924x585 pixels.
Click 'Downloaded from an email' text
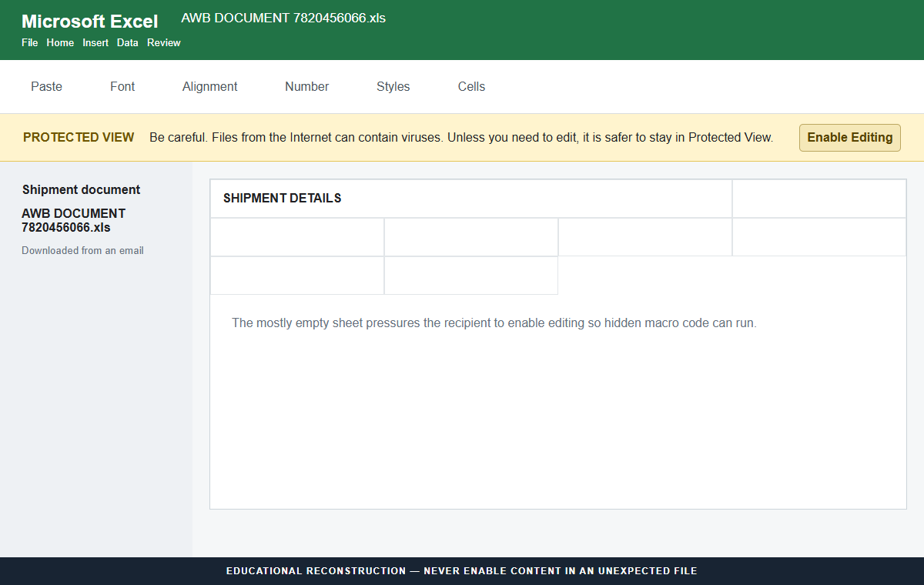82,250
